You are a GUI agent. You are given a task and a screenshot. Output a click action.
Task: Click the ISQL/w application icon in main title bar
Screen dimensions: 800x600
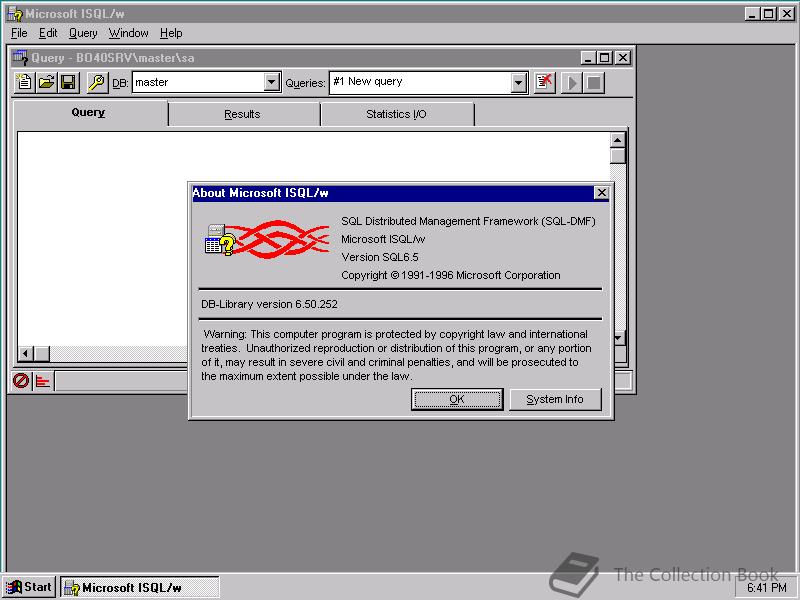[15, 14]
